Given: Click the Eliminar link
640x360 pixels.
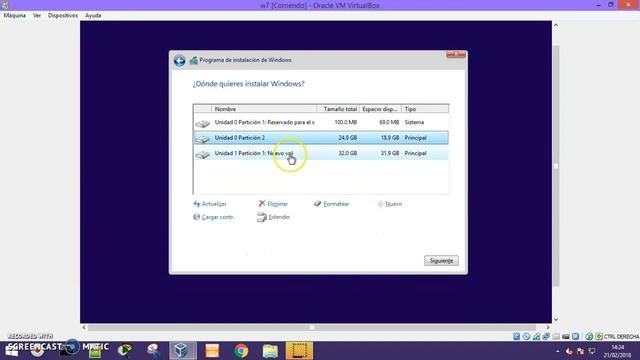Looking at the screenshot, I should (x=278, y=204).
